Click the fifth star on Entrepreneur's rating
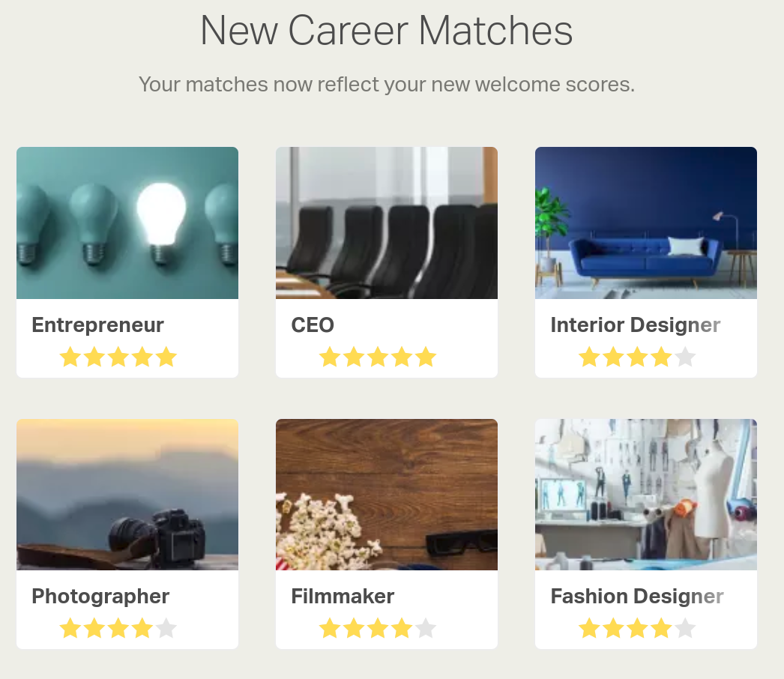 [165, 357]
